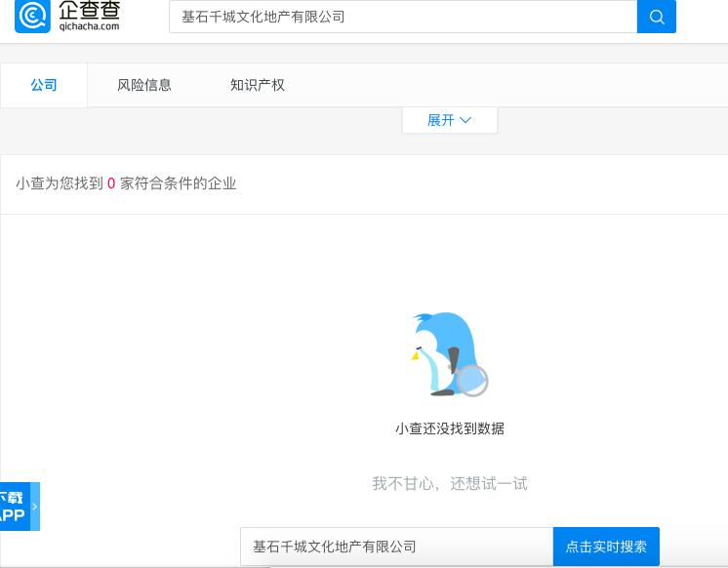Screen dimensions: 728x568
Task: Click the magnifier search button at top
Action: (x=657, y=17)
